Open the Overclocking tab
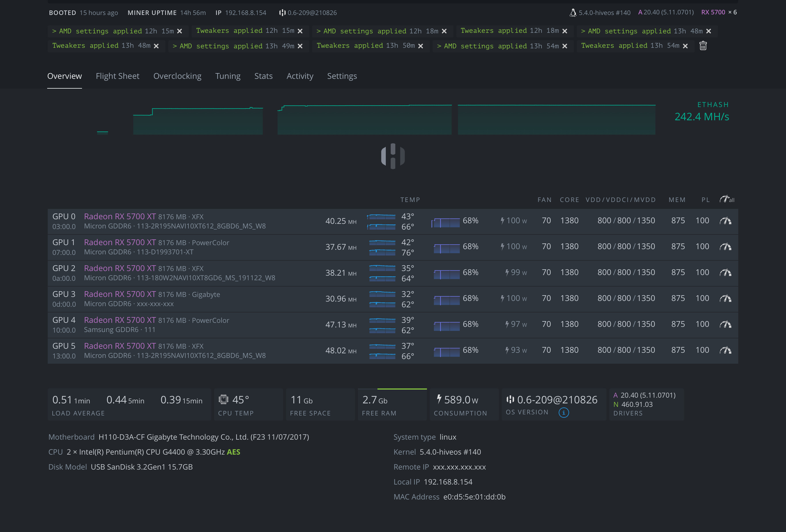Screen dimensions: 786x532 pos(177,76)
